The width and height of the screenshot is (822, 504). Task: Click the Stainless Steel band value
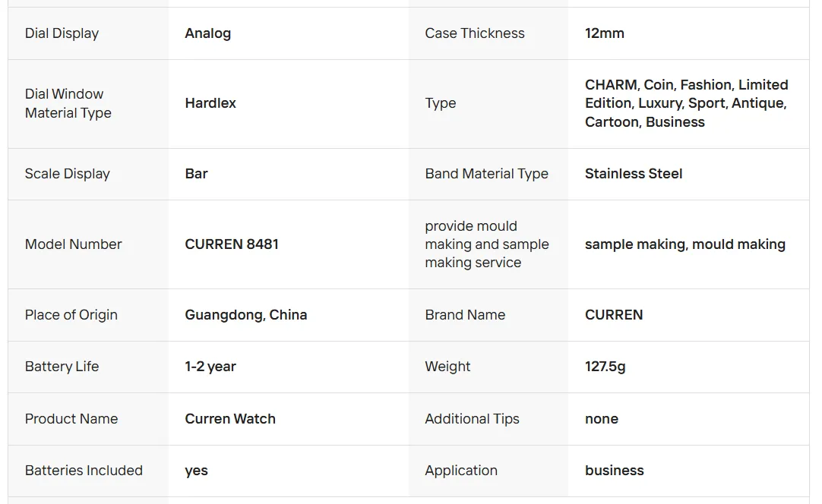point(633,174)
